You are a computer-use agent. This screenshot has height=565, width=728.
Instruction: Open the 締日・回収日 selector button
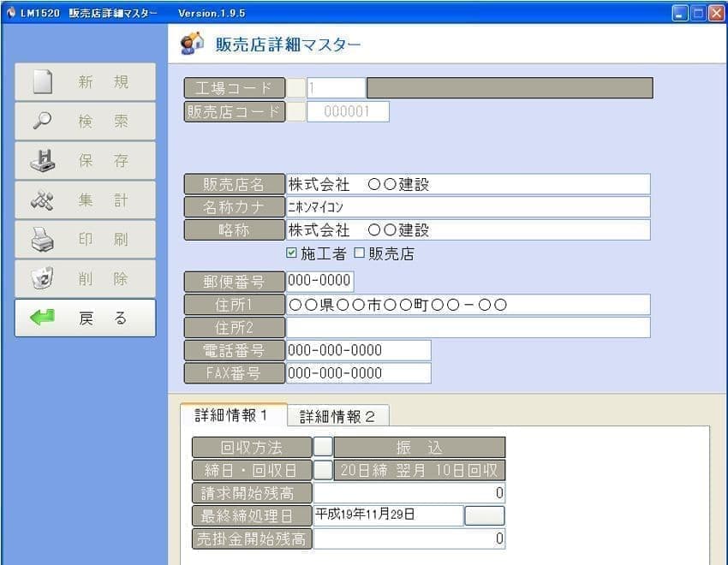[323, 470]
